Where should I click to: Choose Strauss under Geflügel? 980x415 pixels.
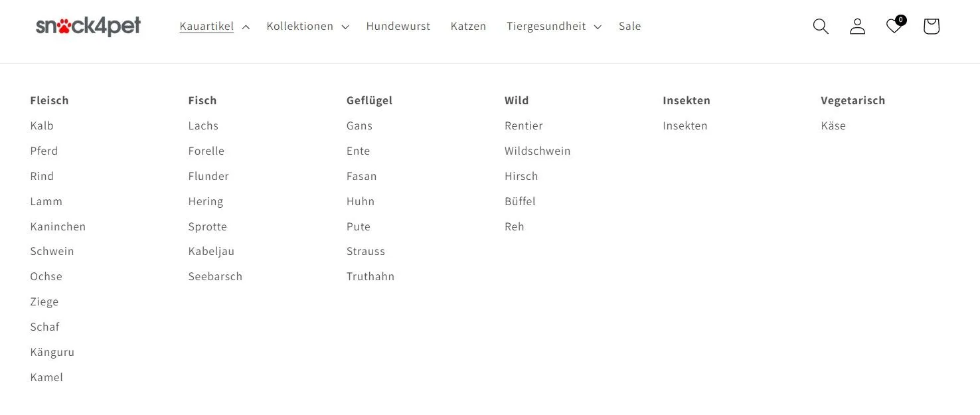coord(366,251)
